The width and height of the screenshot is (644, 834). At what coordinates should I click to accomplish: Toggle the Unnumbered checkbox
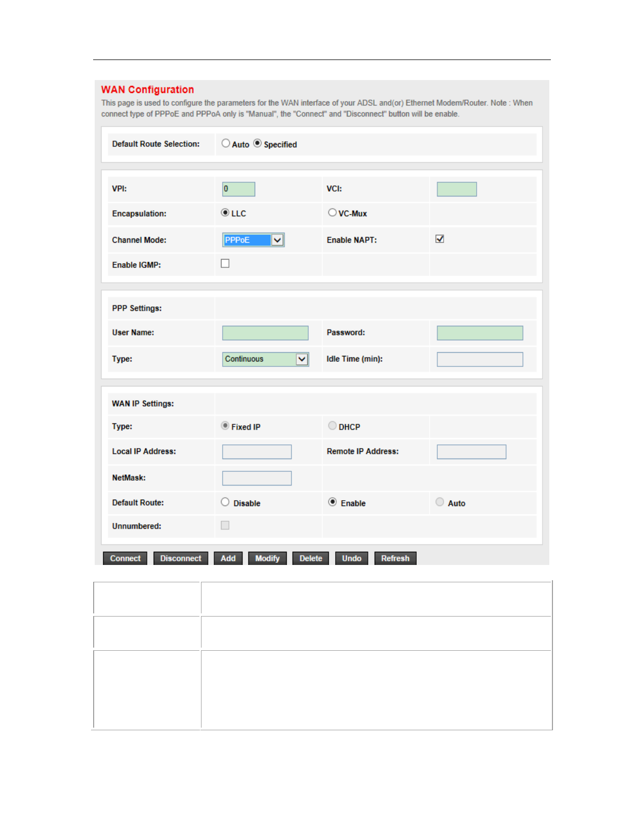coord(225,525)
